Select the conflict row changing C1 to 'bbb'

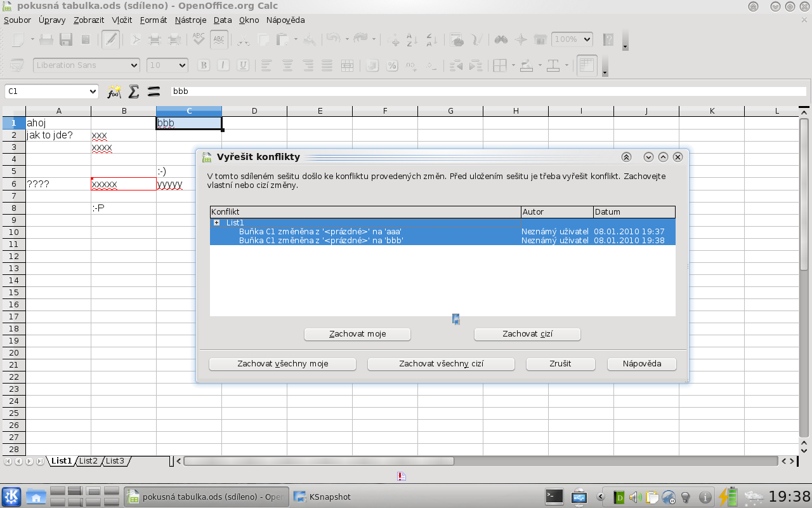tap(443, 241)
